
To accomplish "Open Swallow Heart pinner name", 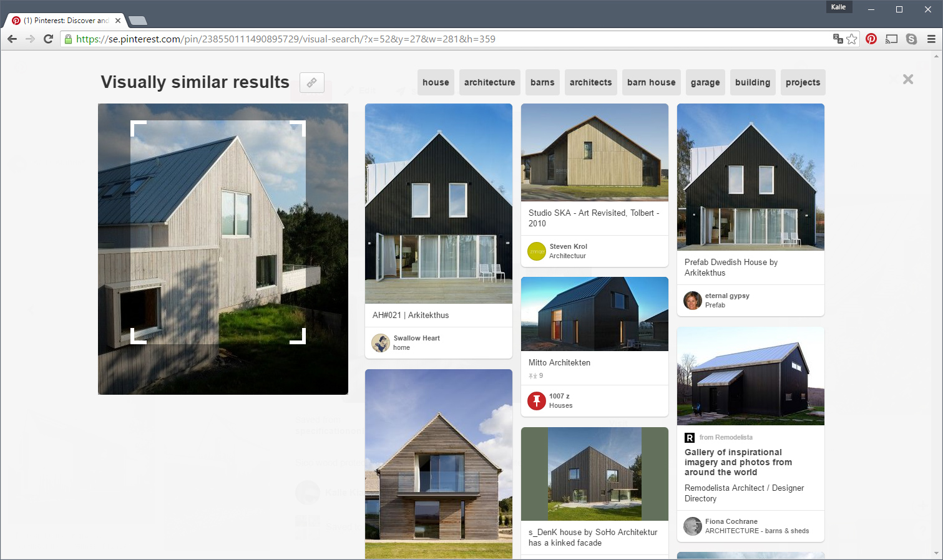I will [x=416, y=338].
